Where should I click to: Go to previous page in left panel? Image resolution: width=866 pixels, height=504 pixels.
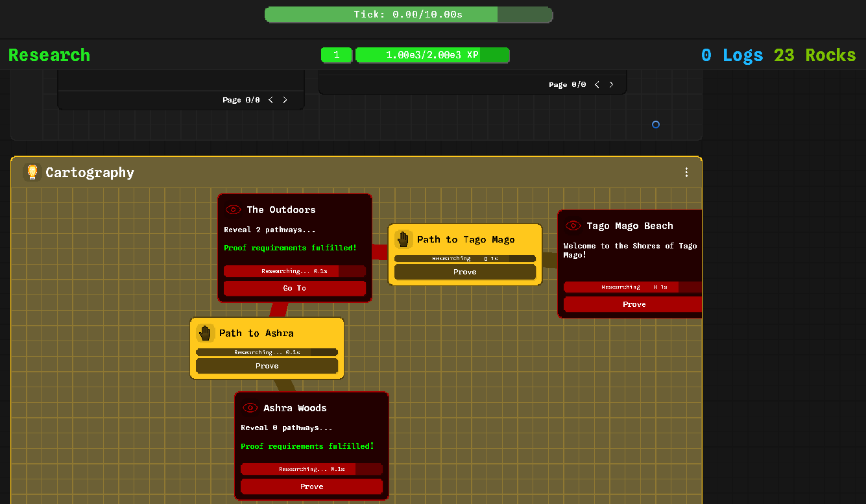point(271,100)
